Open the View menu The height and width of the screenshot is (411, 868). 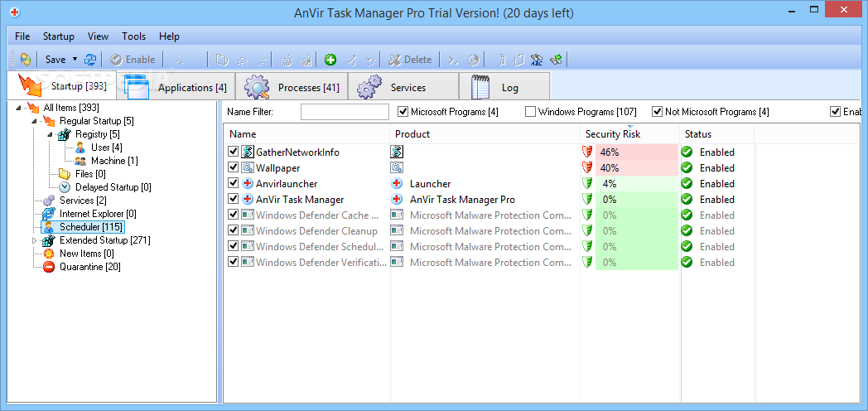98,36
